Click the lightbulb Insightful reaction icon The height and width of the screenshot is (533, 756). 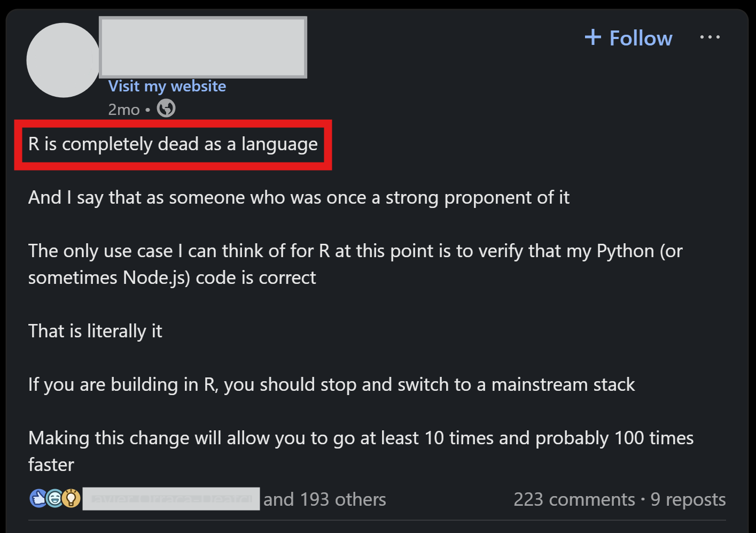pos(71,498)
